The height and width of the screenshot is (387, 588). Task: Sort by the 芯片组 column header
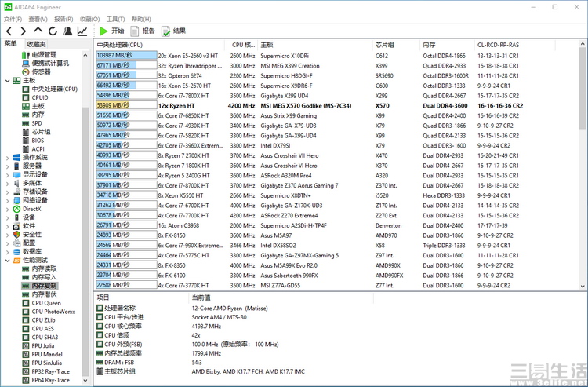(x=396, y=45)
